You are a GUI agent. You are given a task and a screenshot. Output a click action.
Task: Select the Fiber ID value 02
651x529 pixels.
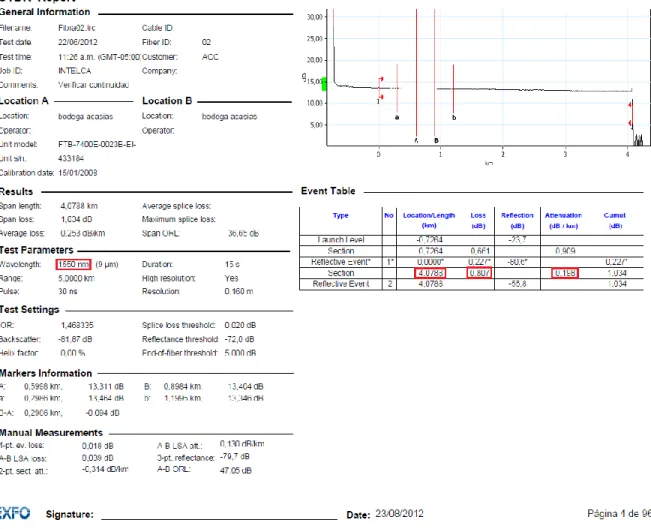coord(206,42)
